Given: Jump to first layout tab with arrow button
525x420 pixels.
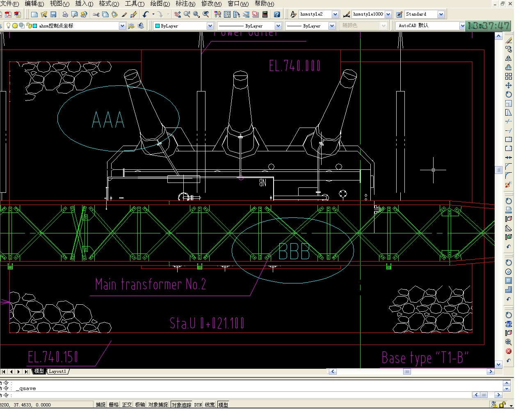Looking at the screenshot, I should point(4,372).
